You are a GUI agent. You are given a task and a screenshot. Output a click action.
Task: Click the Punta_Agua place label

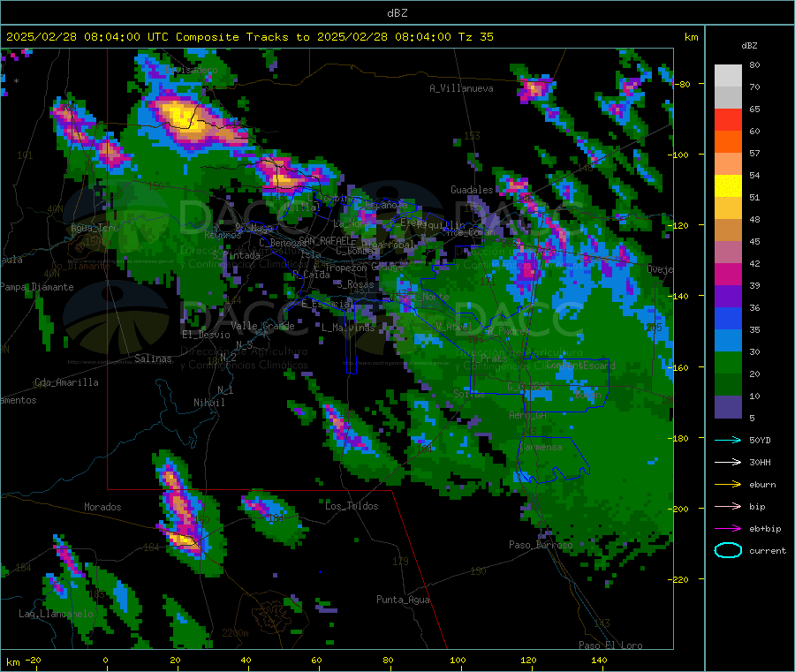click(403, 600)
